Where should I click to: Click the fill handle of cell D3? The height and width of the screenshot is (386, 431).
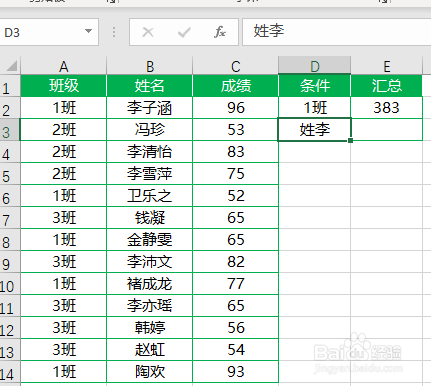coord(350,140)
